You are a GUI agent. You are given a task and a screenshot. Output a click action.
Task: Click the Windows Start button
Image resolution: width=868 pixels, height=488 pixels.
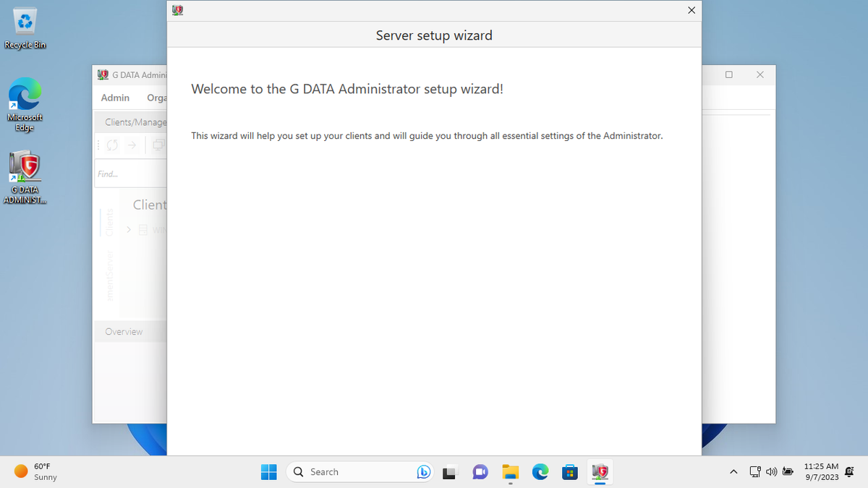pos(268,471)
